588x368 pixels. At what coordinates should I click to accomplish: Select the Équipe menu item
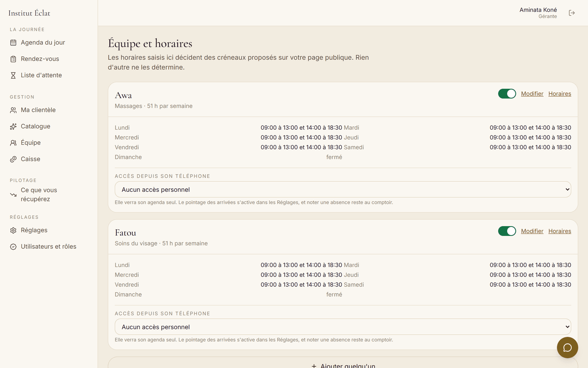click(49, 143)
